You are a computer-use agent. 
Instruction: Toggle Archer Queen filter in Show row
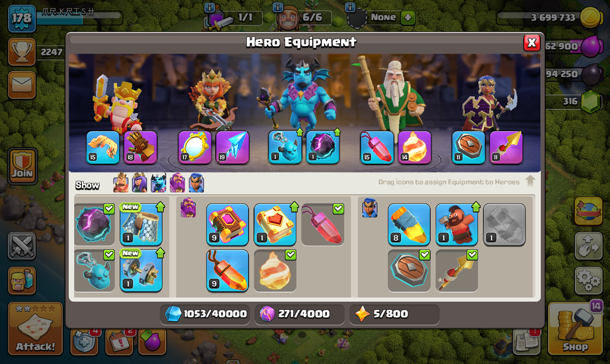pyautogui.click(x=139, y=183)
